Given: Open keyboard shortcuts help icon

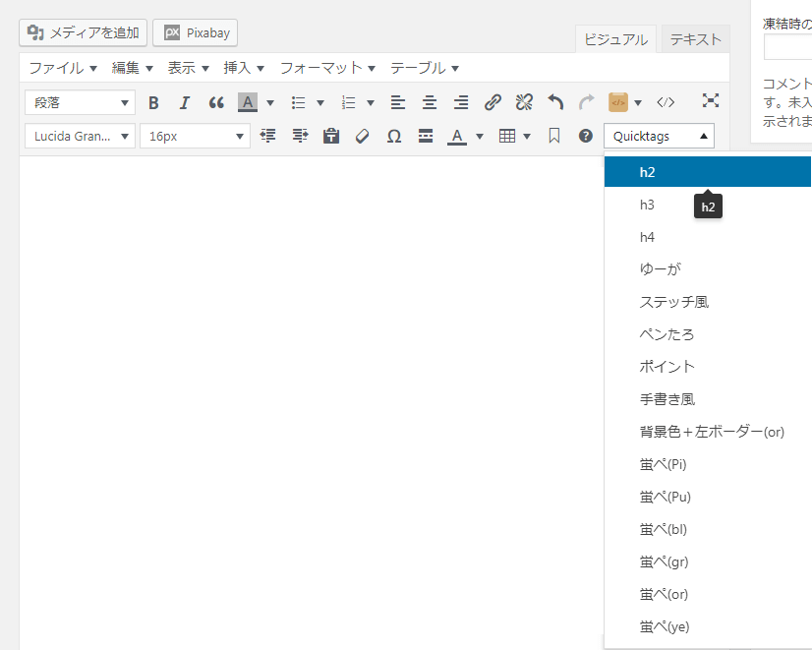Looking at the screenshot, I should (586, 136).
